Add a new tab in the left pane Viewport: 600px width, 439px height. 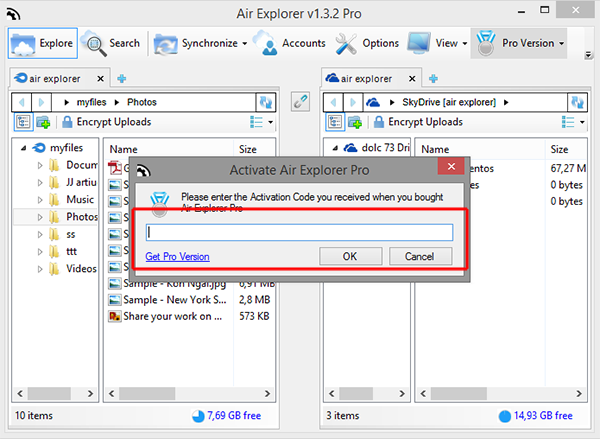122,78
